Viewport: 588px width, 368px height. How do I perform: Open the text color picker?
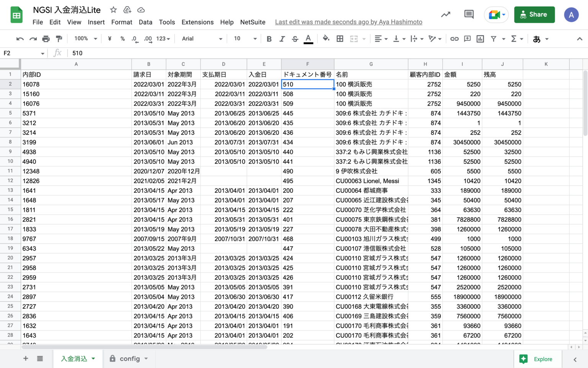click(x=308, y=38)
